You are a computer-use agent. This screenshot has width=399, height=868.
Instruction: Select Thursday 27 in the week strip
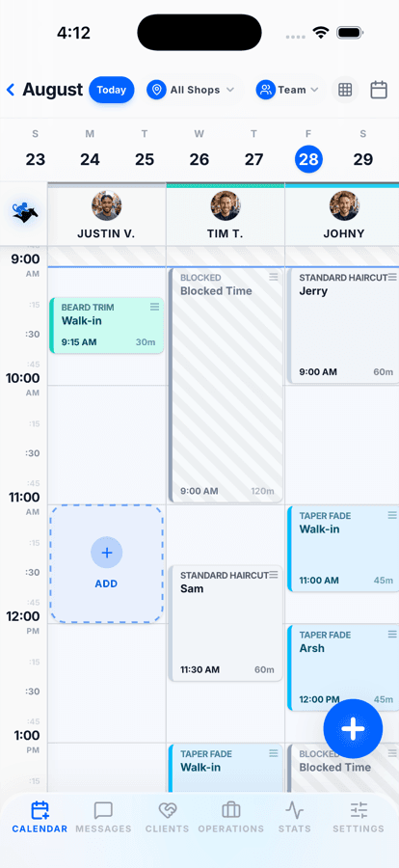254,150
